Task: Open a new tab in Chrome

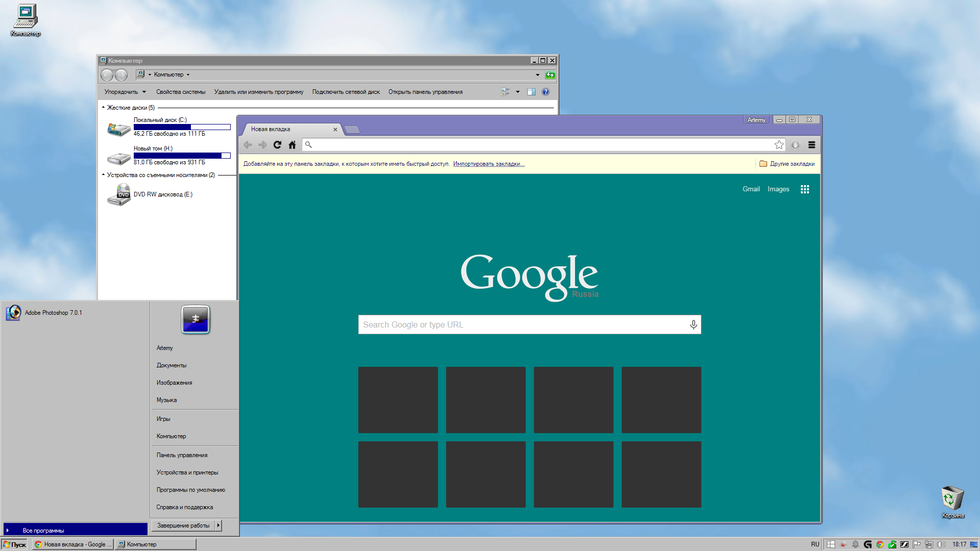Action: click(x=352, y=130)
